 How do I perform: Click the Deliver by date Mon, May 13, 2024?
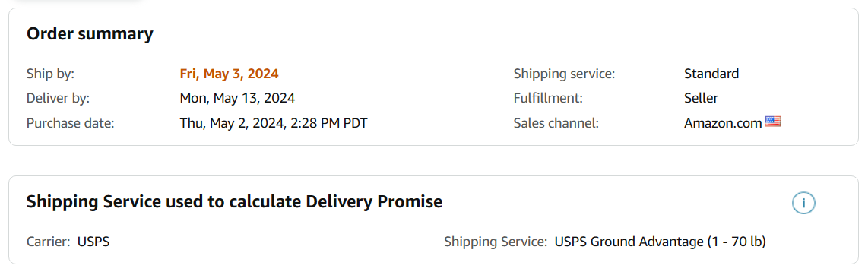click(237, 99)
